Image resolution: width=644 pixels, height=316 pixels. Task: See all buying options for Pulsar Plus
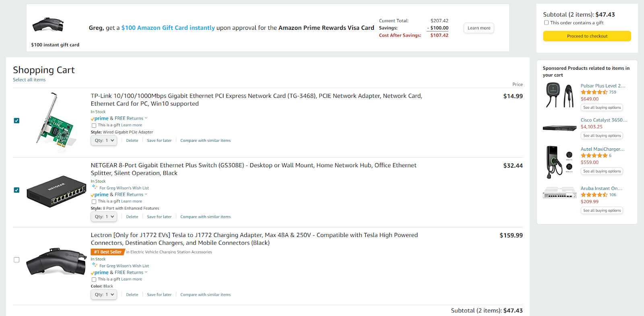pos(602,108)
